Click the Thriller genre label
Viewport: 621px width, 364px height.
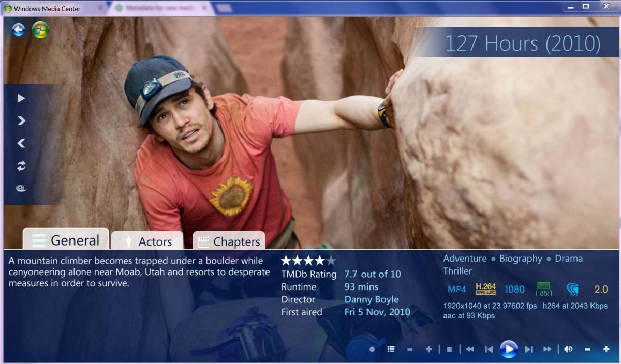pos(457,271)
